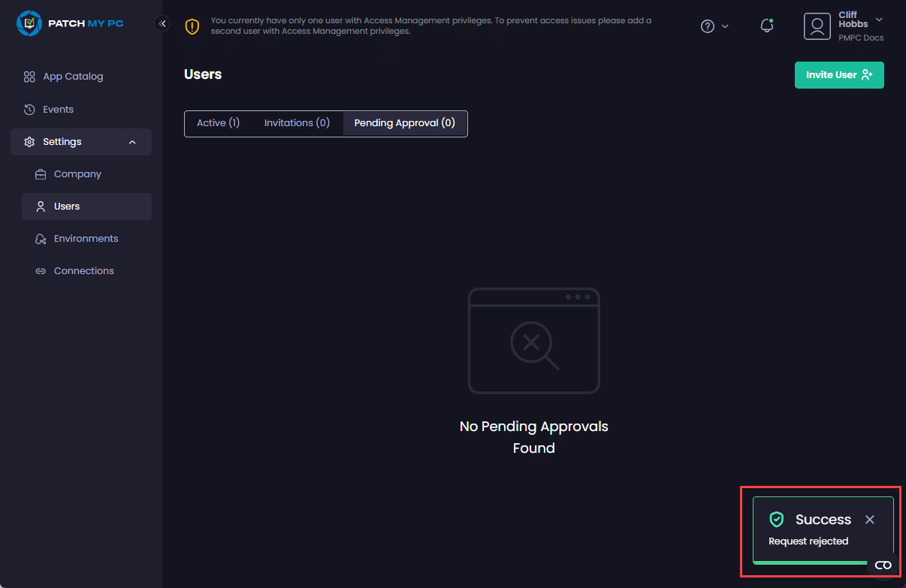Open the help question mark dropdown

click(714, 26)
